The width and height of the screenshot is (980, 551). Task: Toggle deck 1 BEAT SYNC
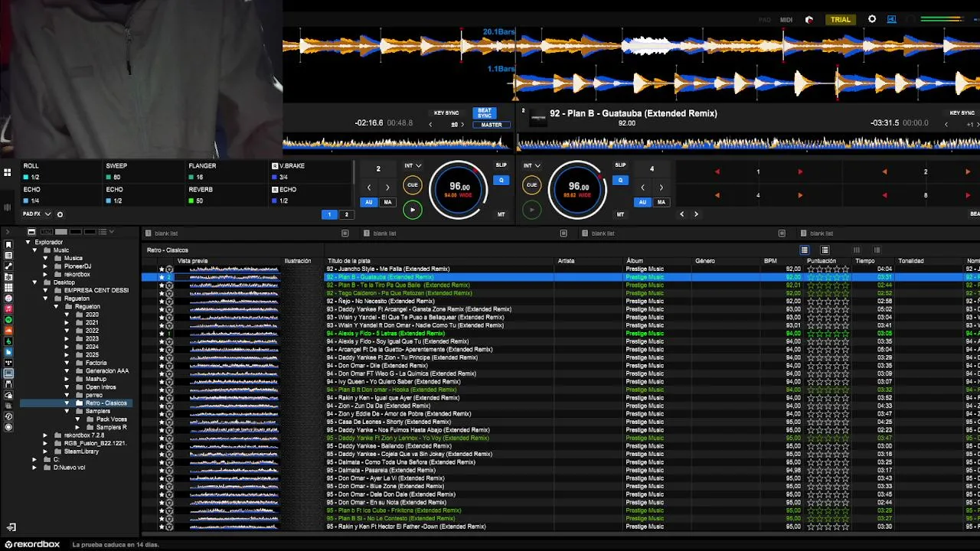click(x=485, y=112)
